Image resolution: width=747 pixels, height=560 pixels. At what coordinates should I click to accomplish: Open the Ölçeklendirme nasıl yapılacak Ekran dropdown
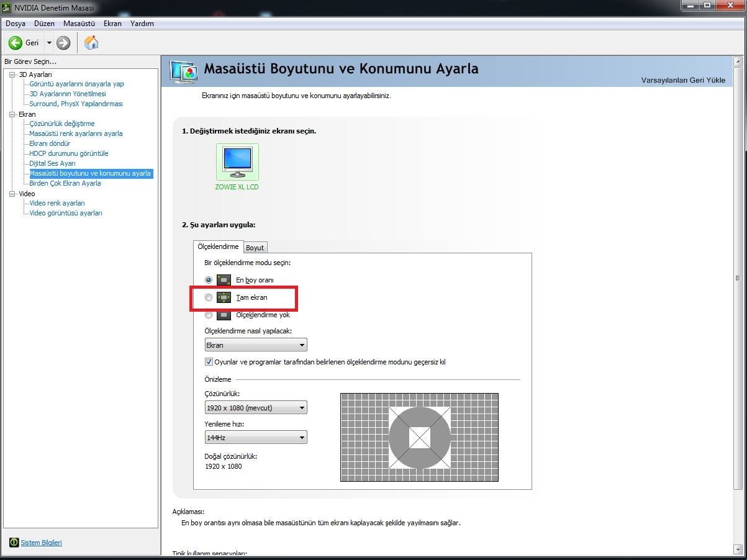(x=256, y=345)
